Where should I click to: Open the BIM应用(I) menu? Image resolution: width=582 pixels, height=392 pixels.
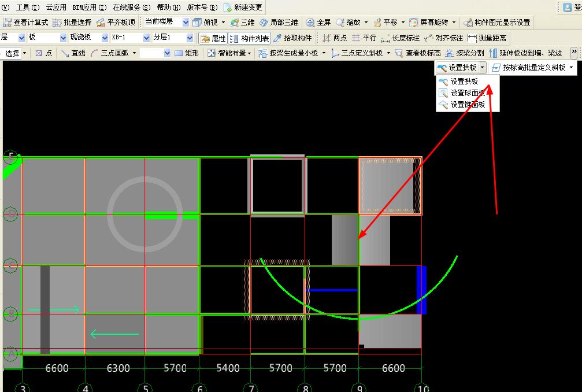[90, 7]
